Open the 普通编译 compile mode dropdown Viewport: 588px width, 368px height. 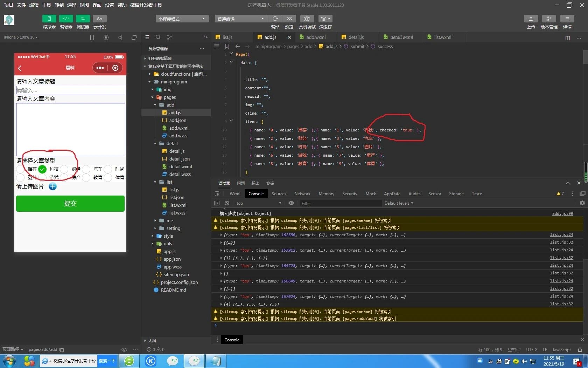coord(241,19)
